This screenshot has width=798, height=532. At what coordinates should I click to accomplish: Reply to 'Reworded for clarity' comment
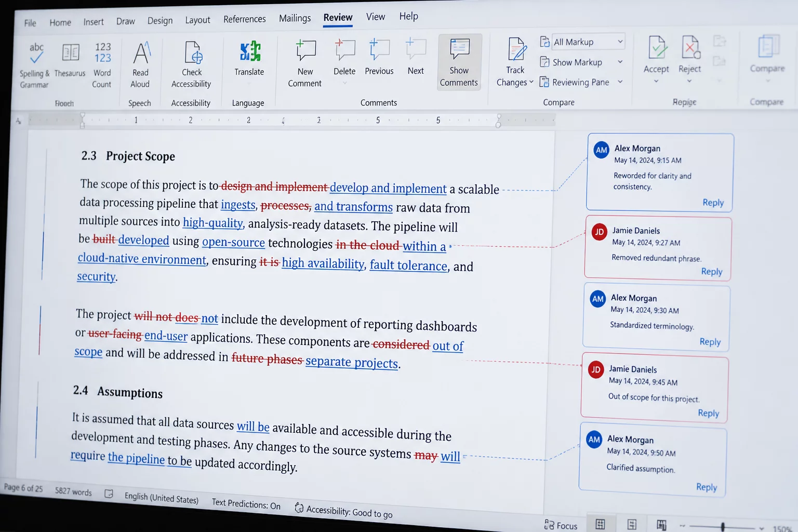(x=713, y=203)
